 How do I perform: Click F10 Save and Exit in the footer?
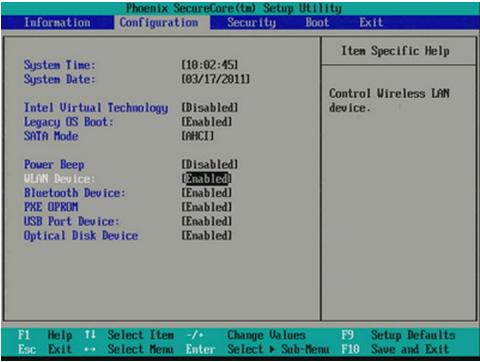(x=395, y=349)
